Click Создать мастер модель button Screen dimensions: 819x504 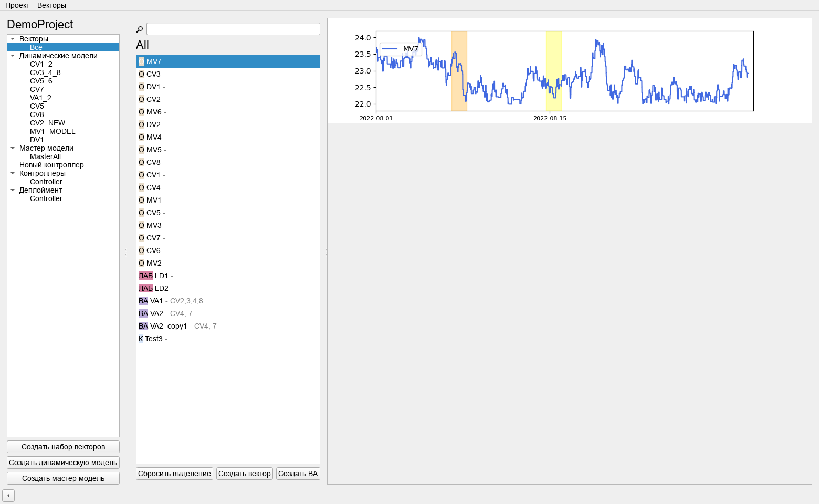[x=63, y=478]
